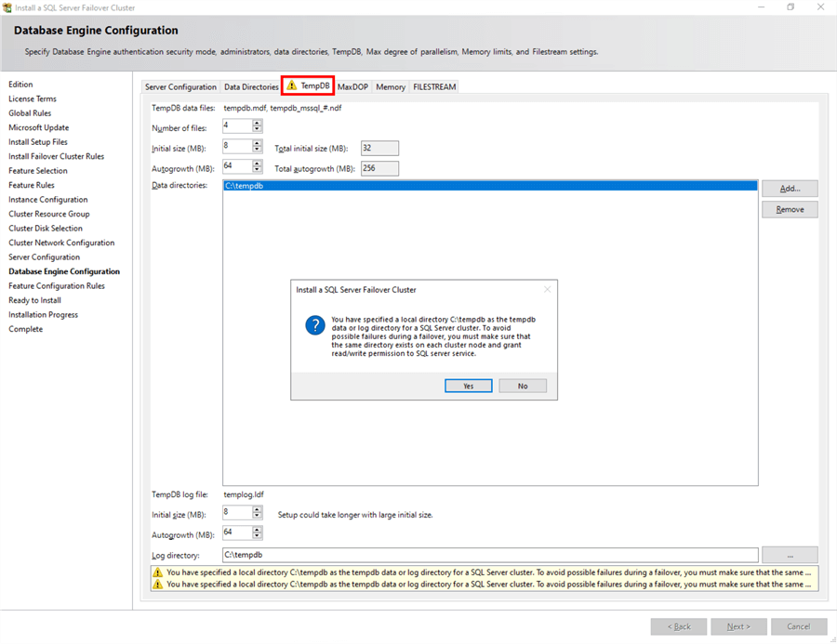The height and width of the screenshot is (644, 837).
Task: Increase data files Autogrowth value
Action: pyautogui.click(x=258, y=164)
